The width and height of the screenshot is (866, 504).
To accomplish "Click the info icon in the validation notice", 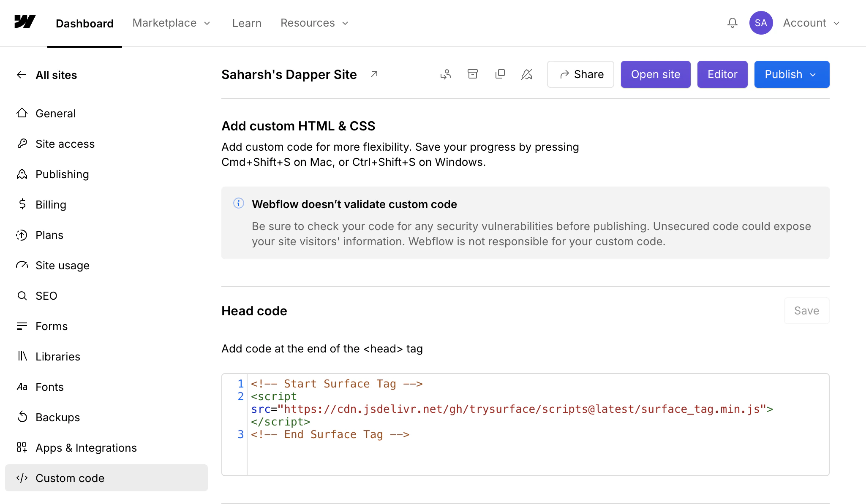I will click(239, 203).
